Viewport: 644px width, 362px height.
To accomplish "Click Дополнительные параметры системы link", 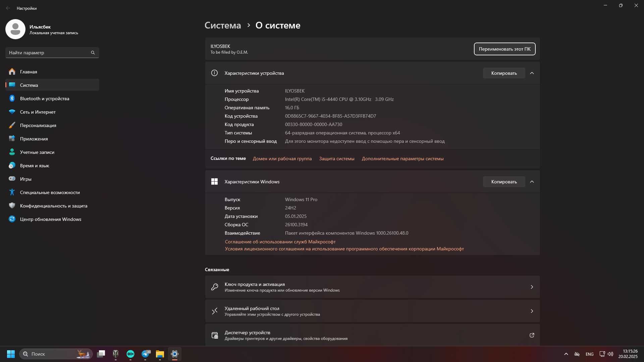I will (402, 159).
